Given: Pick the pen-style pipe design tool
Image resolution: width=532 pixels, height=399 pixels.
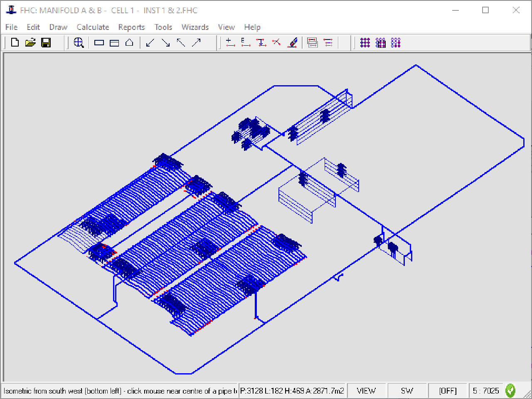Looking at the screenshot, I should pos(293,42).
